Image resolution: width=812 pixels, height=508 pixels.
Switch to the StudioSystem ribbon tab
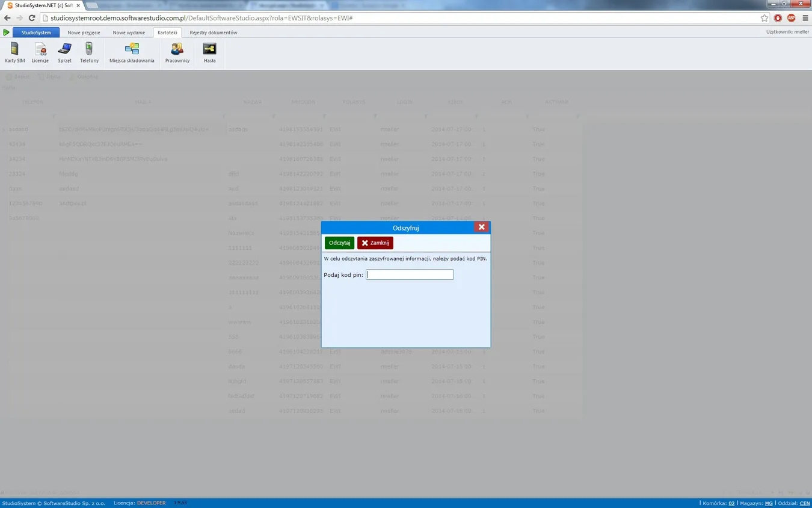click(36, 33)
